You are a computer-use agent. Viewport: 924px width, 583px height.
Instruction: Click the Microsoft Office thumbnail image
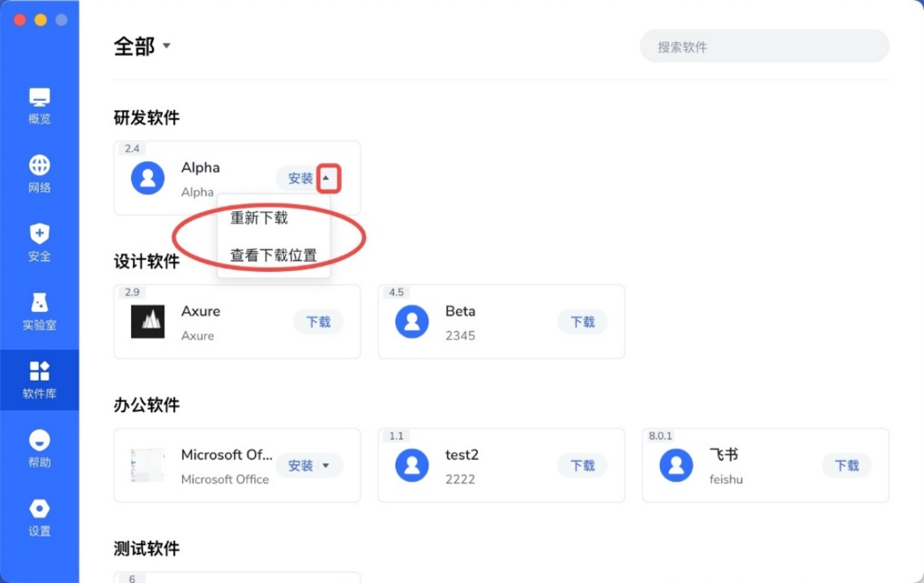(147, 466)
